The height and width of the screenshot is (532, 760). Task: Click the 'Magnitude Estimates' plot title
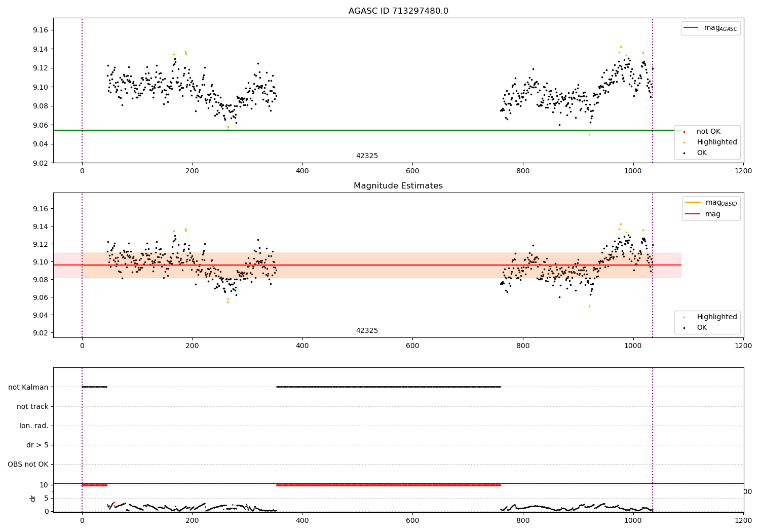(x=398, y=186)
